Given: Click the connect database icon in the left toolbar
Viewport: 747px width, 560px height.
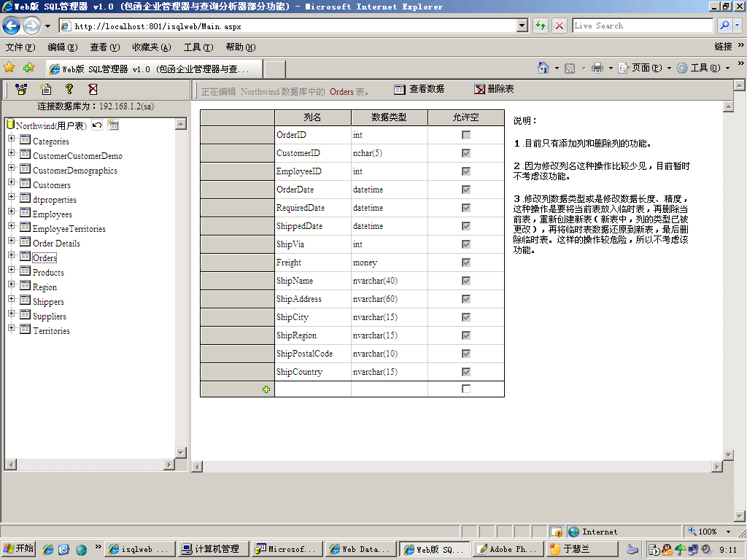Looking at the screenshot, I should pos(21,89).
